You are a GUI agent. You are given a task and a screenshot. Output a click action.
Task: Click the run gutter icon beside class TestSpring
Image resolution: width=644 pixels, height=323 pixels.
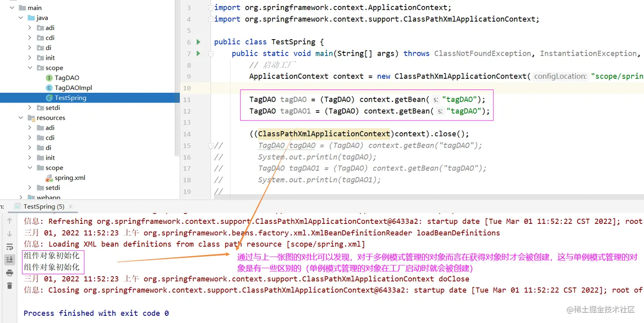(x=198, y=42)
